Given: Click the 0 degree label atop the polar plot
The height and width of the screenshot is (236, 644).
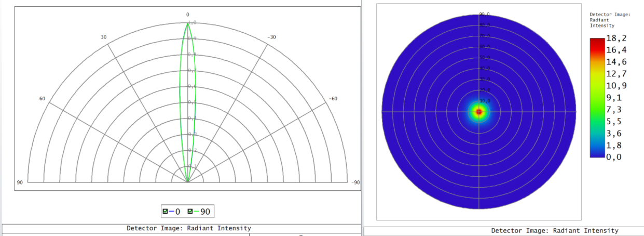Looking at the screenshot, I should point(188,15).
